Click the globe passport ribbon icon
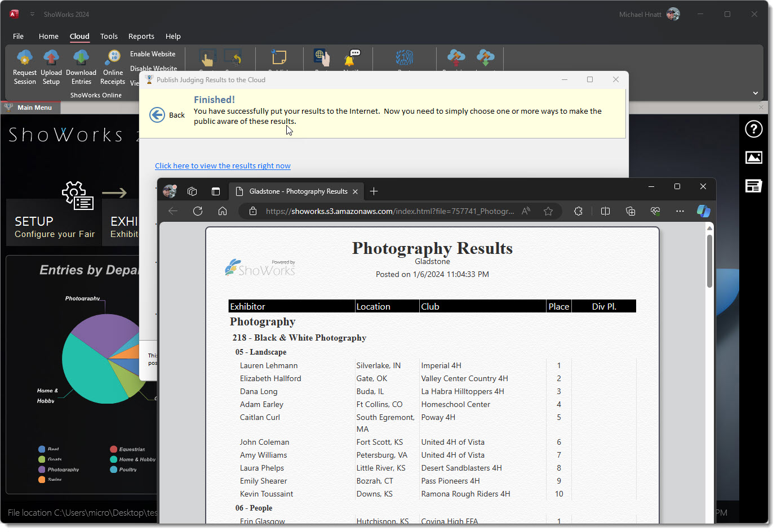The width and height of the screenshot is (777, 532). point(322,57)
